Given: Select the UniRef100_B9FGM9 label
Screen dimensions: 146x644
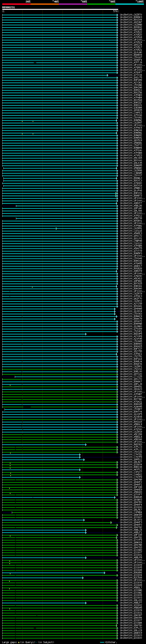Looking at the screenshot, I should pyautogui.click(x=131, y=80).
